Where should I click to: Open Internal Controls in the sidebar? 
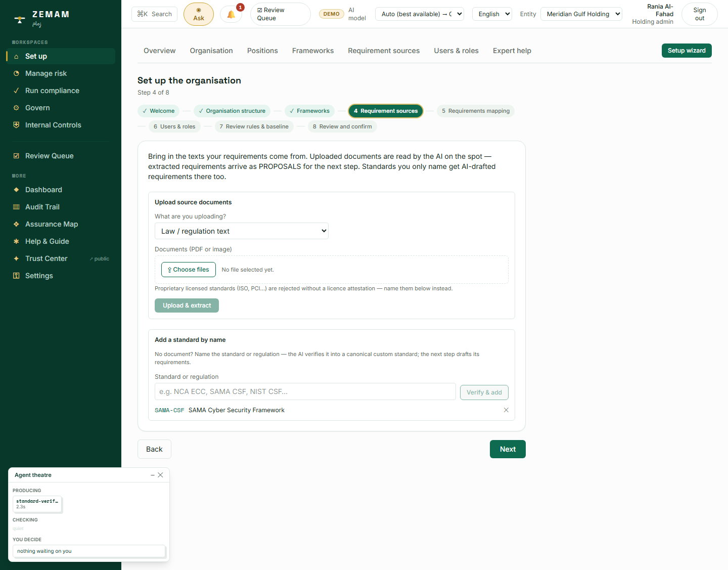point(61,125)
